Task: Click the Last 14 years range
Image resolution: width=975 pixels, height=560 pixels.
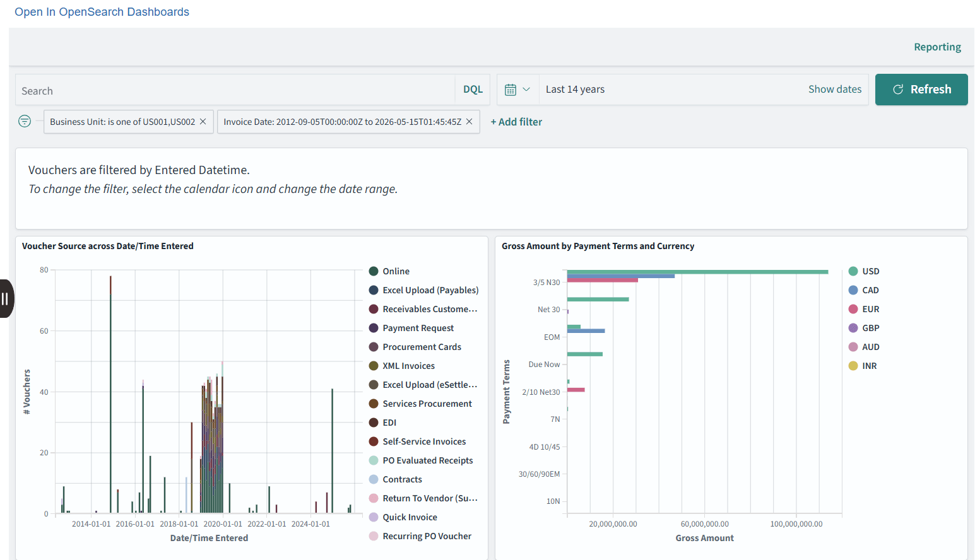Action: point(575,90)
